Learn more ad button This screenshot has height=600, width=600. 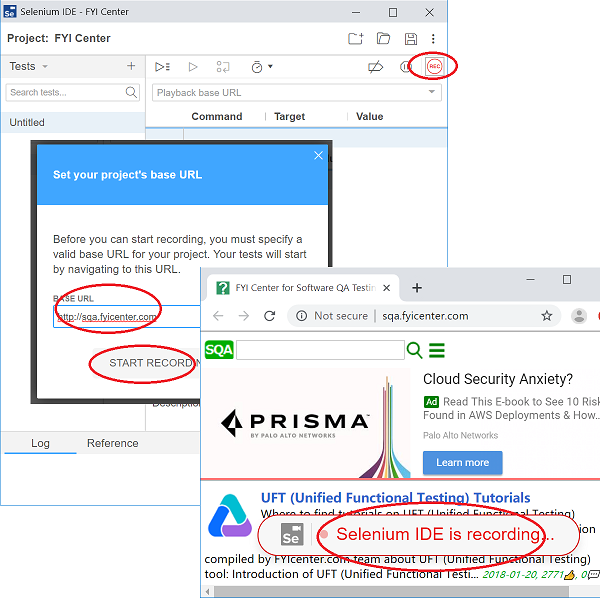(x=462, y=462)
